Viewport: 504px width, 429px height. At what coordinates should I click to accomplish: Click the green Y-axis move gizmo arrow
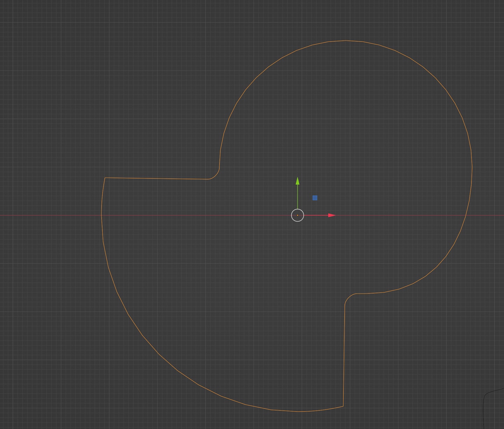[297, 181]
